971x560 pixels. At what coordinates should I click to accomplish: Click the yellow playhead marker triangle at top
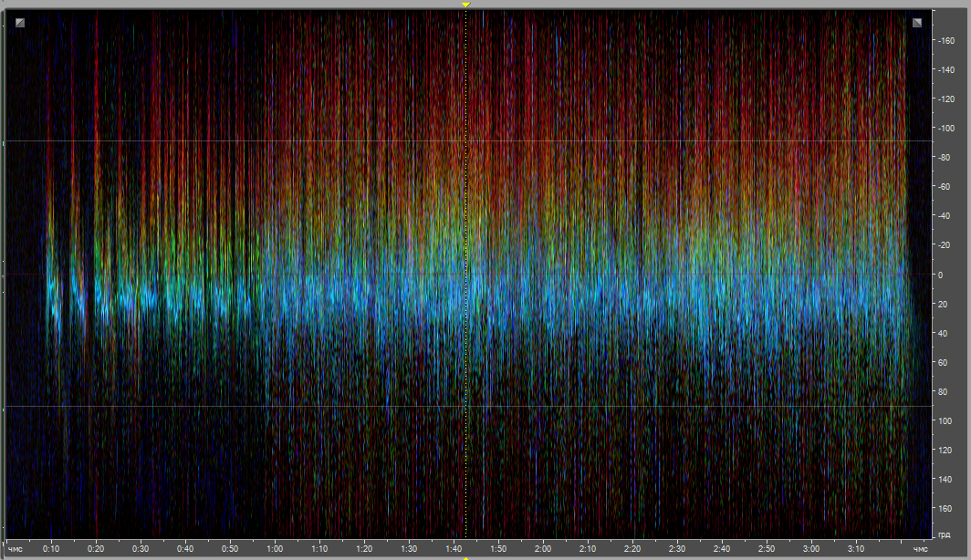click(465, 5)
